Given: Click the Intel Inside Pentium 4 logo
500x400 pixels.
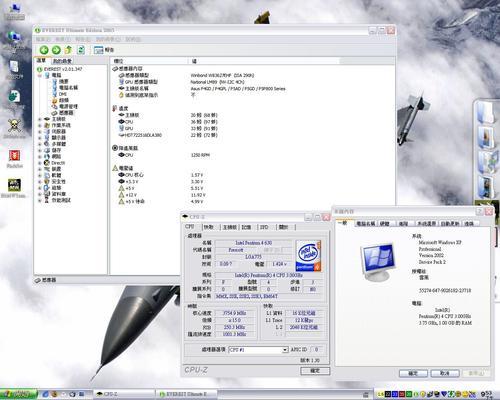Looking at the screenshot, I should click(308, 256).
